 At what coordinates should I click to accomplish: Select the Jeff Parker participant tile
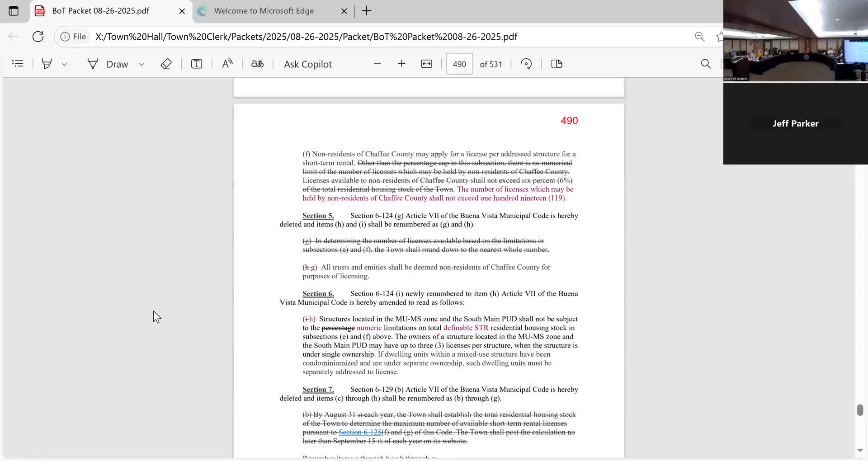tap(796, 123)
